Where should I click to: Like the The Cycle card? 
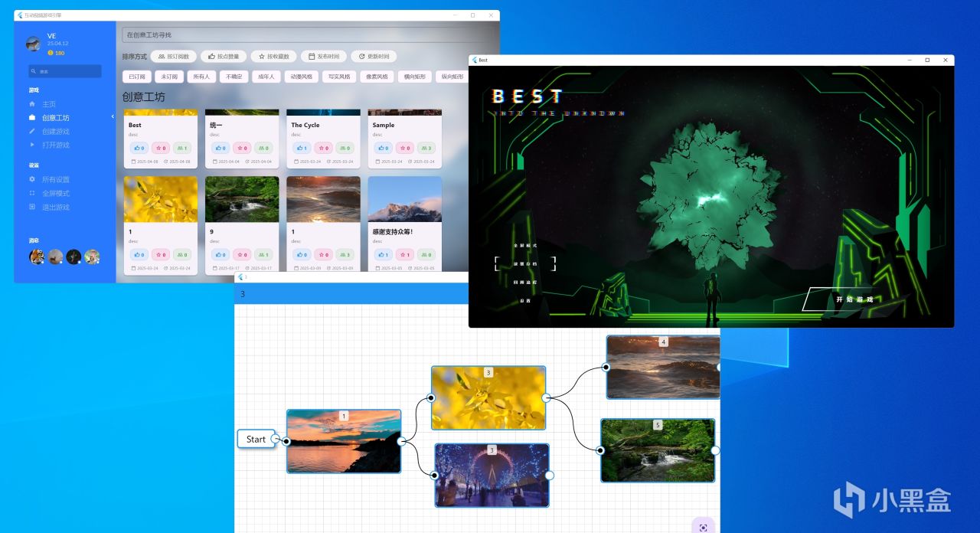pos(302,148)
